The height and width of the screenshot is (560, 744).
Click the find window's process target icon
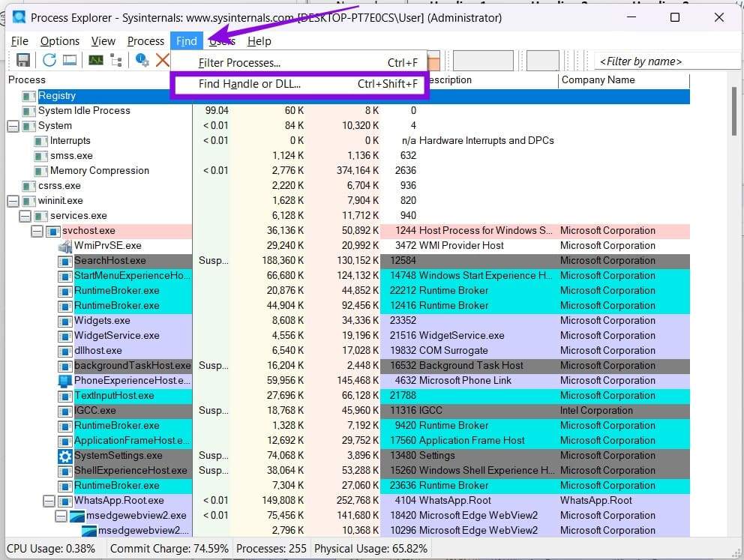click(x=142, y=60)
